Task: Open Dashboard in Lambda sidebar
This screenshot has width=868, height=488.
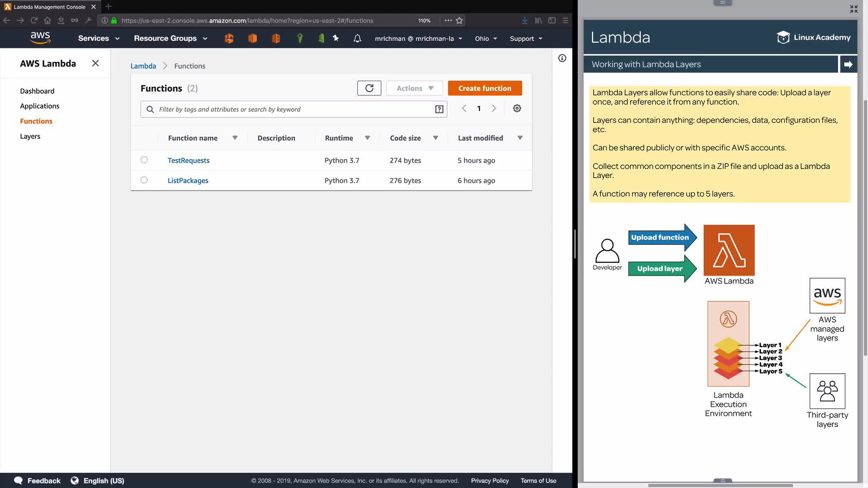Action: click(x=37, y=91)
